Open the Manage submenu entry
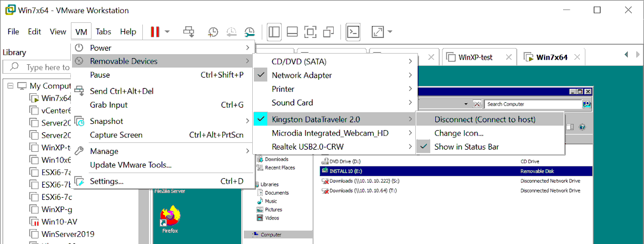 [163, 151]
